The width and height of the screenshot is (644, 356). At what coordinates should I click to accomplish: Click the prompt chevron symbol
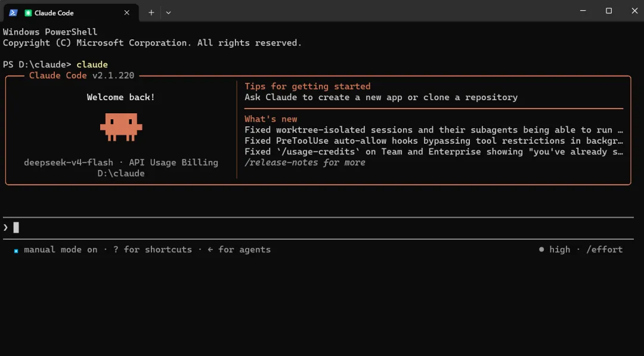[6, 227]
